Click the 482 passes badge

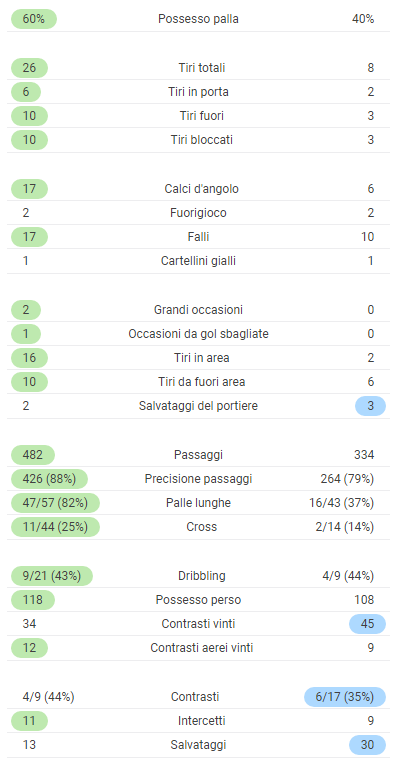point(33,455)
